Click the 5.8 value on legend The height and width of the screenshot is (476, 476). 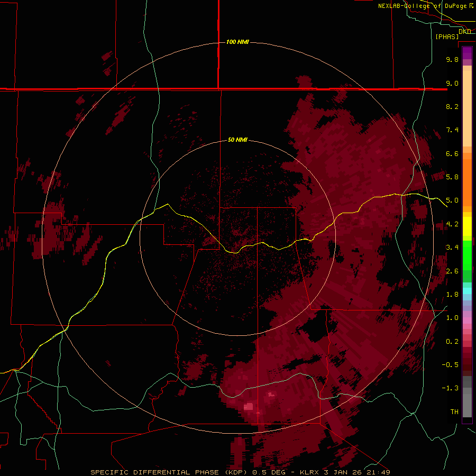(452, 177)
